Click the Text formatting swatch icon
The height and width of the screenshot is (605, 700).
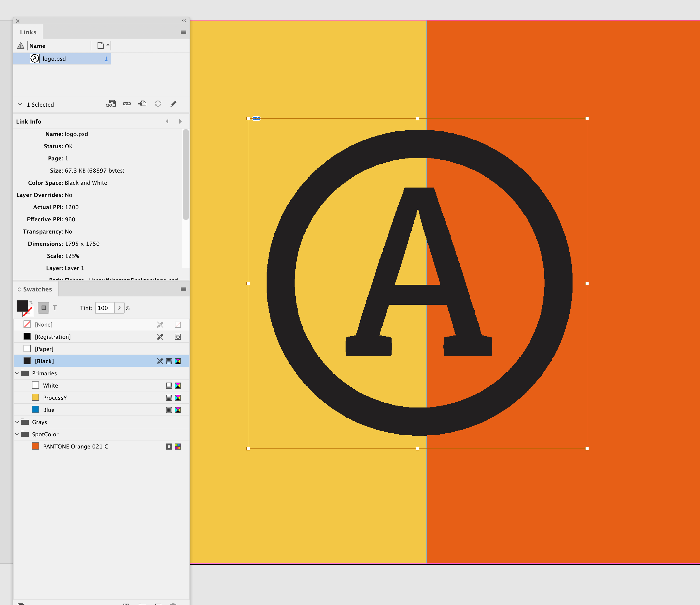click(55, 307)
